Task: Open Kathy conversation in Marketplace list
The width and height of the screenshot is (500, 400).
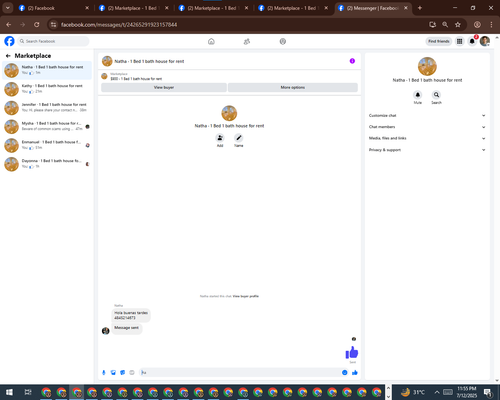Action: pyautogui.click(x=47, y=89)
